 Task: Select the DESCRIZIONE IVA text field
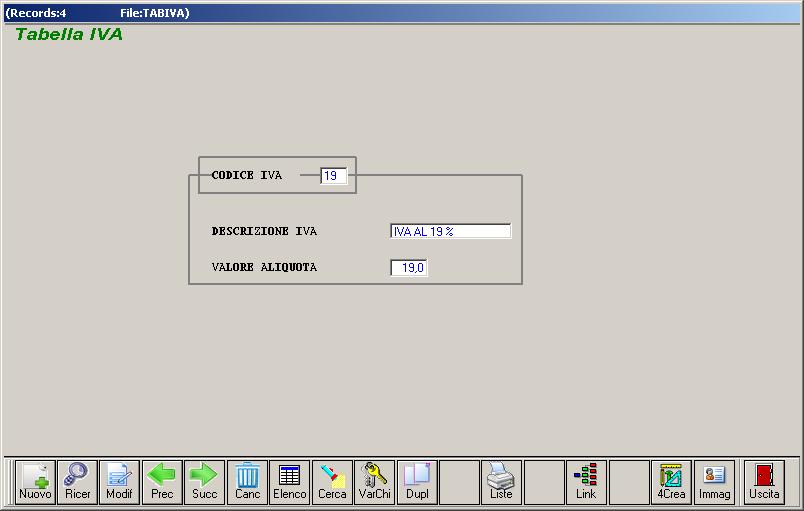click(x=451, y=231)
